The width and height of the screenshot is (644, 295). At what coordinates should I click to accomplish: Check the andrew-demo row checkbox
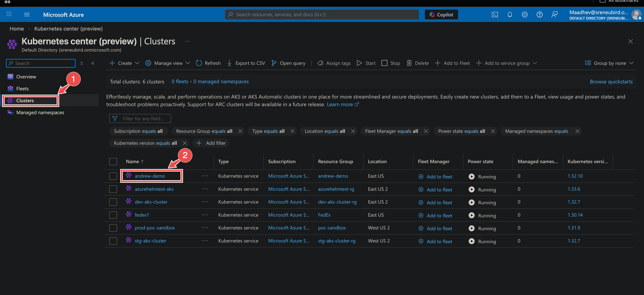[113, 176]
